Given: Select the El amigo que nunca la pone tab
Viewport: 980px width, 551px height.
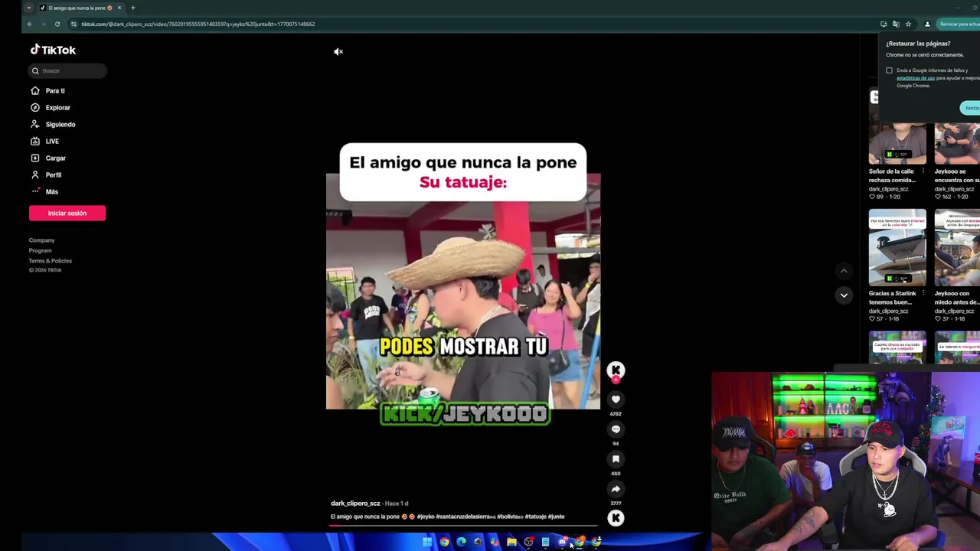Looking at the screenshot, I should point(80,8).
